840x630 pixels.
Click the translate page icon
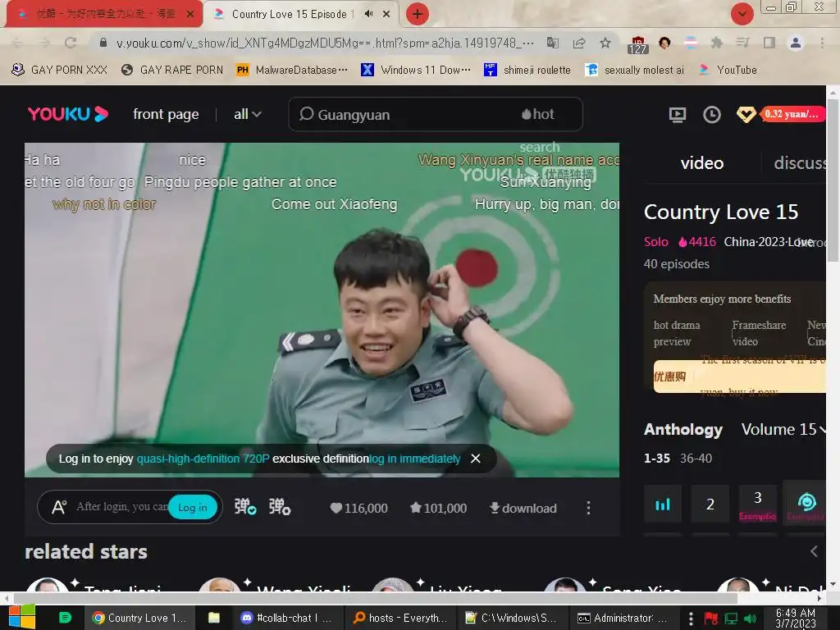pyautogui.click(x=553, y=43)
